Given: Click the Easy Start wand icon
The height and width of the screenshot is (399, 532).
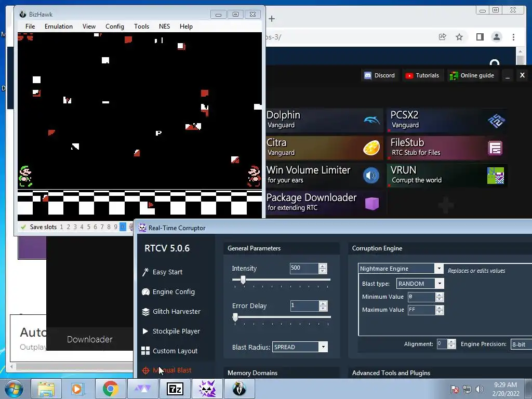Looking at the screenshot, I should click(x=145, y=272).
